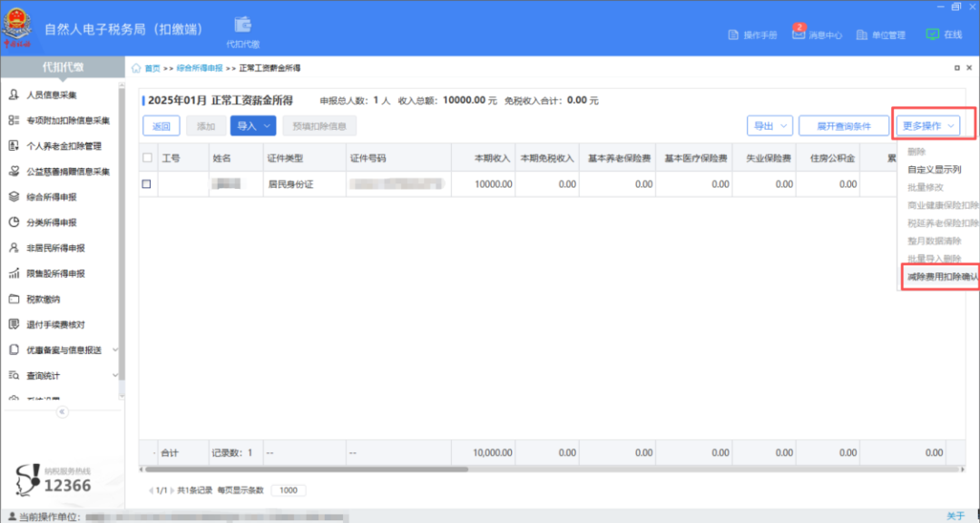Image resolution: width=980 pixels, height=523 pixels.
Task: Toggle the select-all checkbox in table header
Action: pyautogui.click(x=147, y=158)
